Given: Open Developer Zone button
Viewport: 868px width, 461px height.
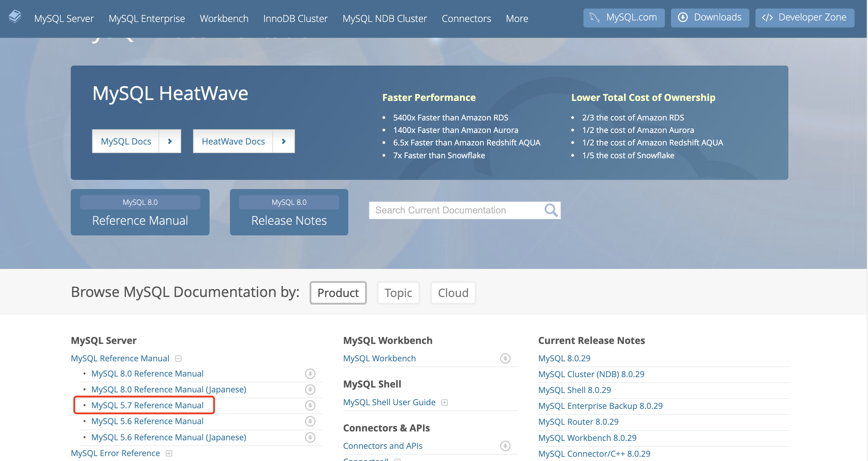Looking at the screenshot, I should [805, 17].
